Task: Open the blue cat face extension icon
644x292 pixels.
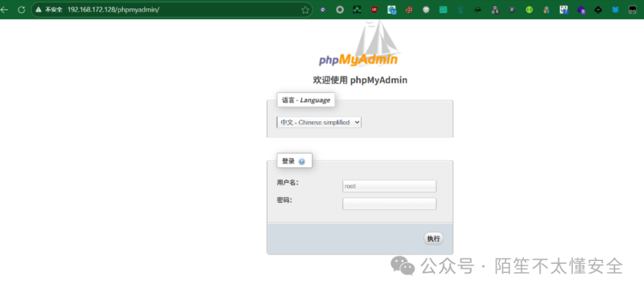Action: click(x=615, y=10)
